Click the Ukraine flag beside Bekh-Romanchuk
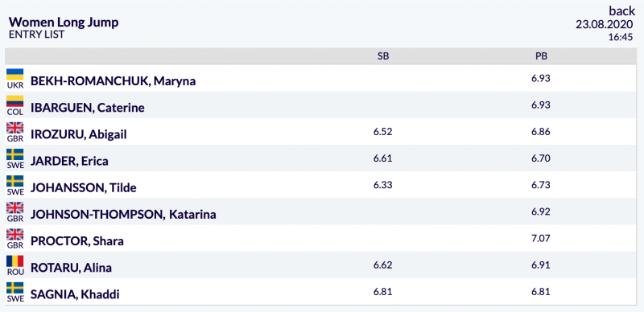 point(15,74)
